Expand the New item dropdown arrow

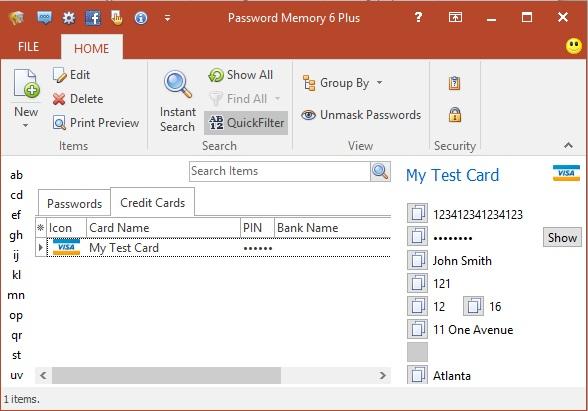(x=26, y=125)
